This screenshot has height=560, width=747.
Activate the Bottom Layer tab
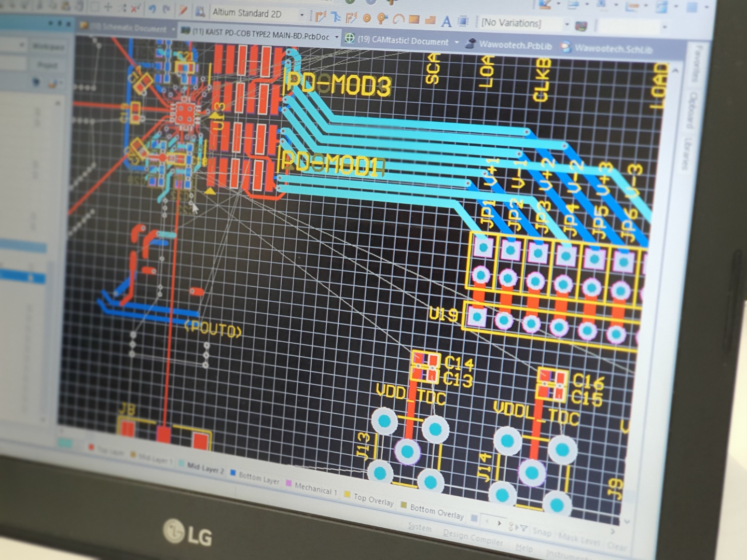258,479
